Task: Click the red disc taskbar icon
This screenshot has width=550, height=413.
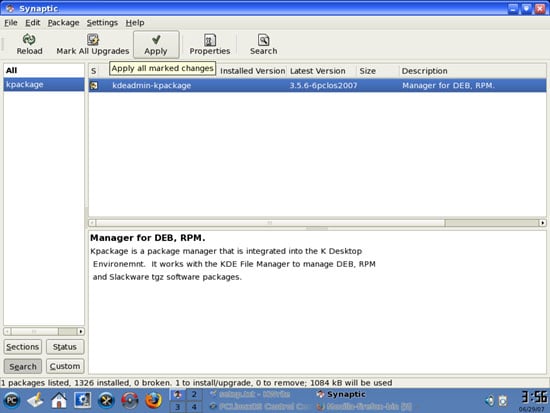Action: point(130,400)
